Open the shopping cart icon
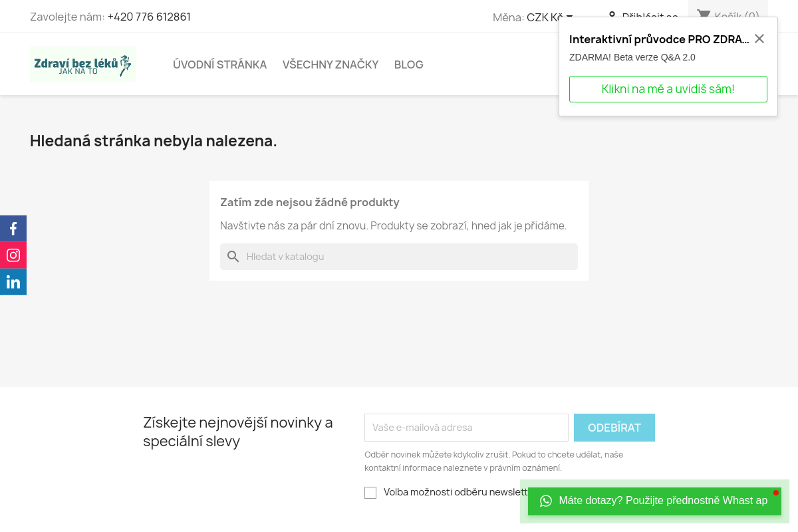 pos(704,15)
